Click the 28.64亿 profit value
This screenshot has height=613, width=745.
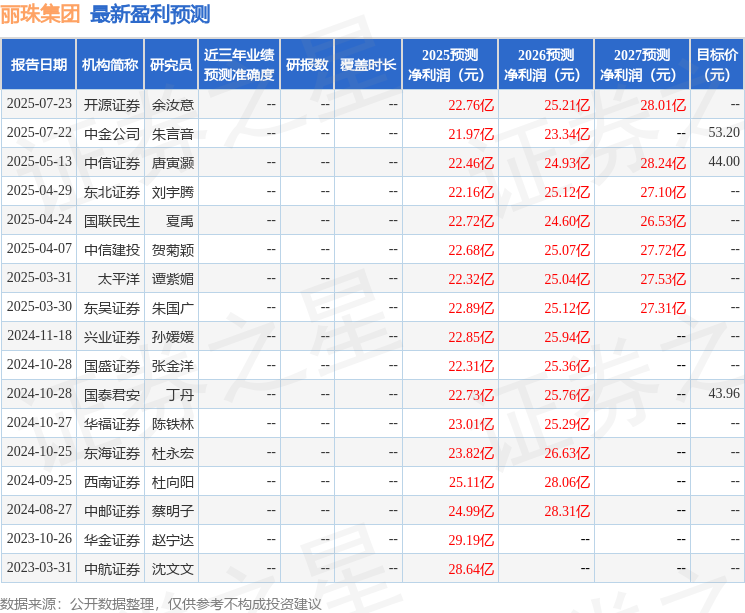pyautogui.click(x=471, y=569)
